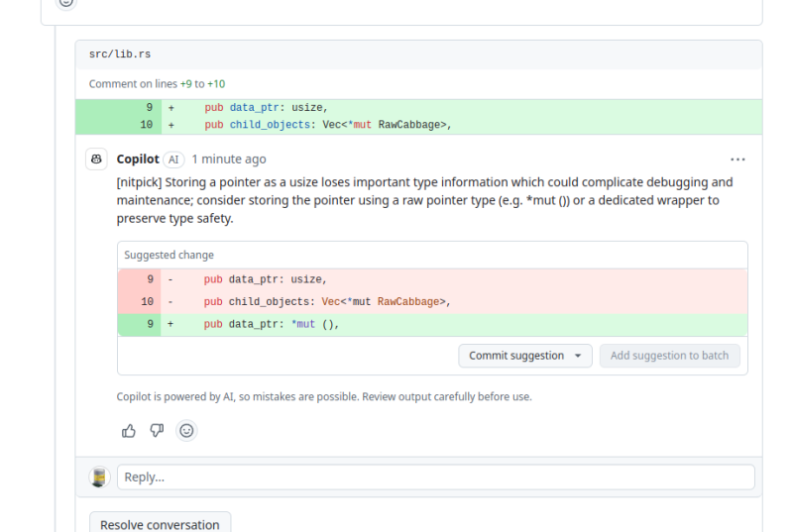
Task: Click the 'Comment on lines +9 to +10' text
Action: pyautogui.click(x=157, y=84)
